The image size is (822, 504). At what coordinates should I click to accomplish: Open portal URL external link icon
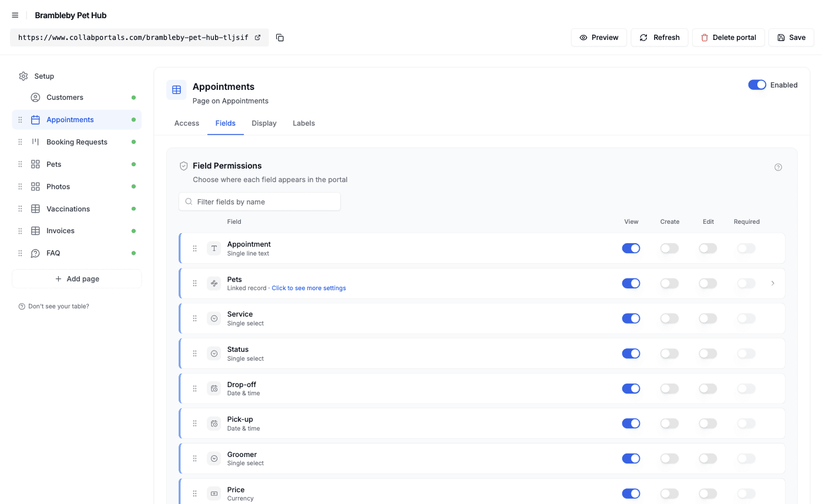pos(257,38)
